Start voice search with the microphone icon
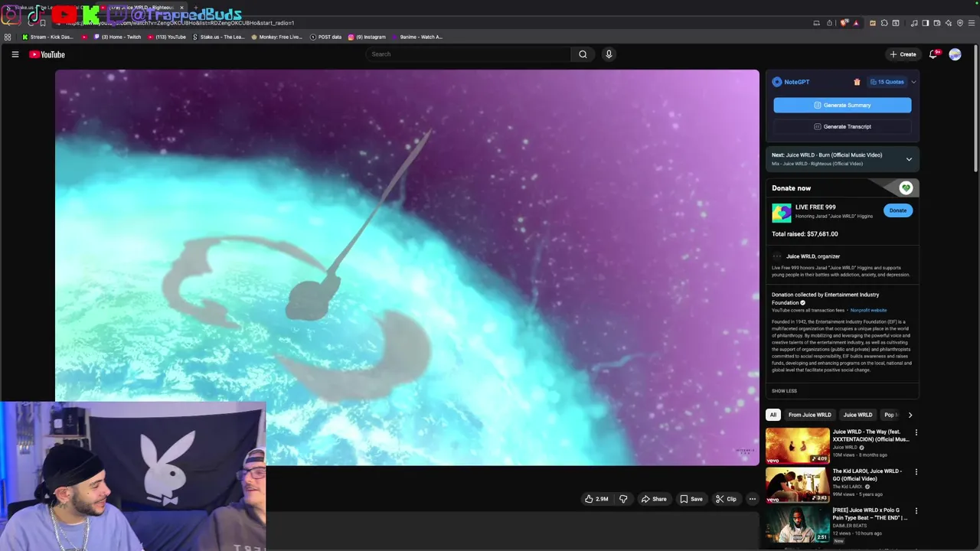This screenshot has width=980, height=551. pyautogui.click(x=609, y=54)
